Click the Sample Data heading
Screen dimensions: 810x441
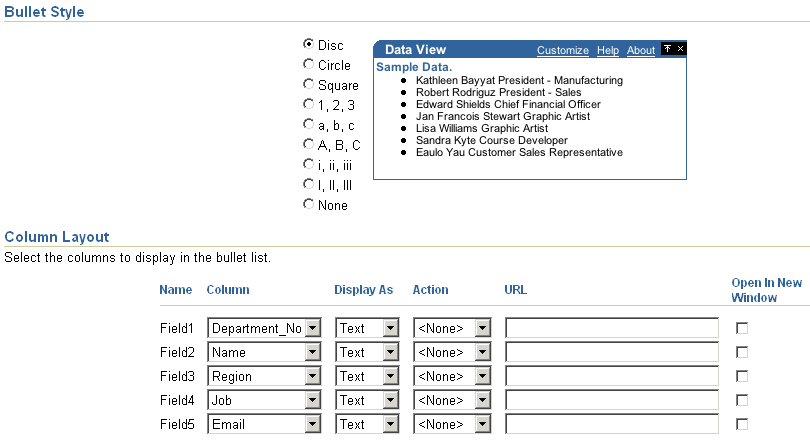[x=414, y=67]
